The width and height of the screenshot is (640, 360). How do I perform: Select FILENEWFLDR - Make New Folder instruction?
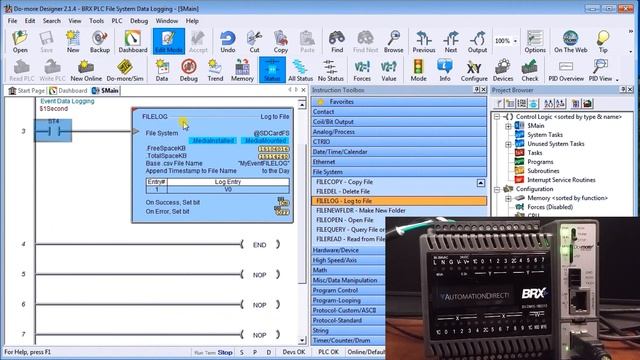coord(361,211)
